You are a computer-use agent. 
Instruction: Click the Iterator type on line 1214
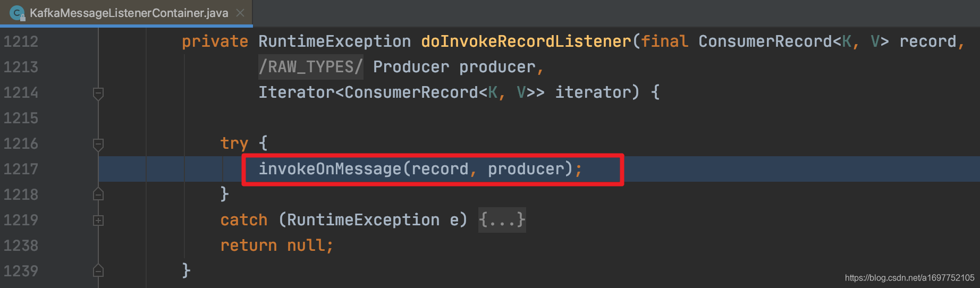coord(297,92)
